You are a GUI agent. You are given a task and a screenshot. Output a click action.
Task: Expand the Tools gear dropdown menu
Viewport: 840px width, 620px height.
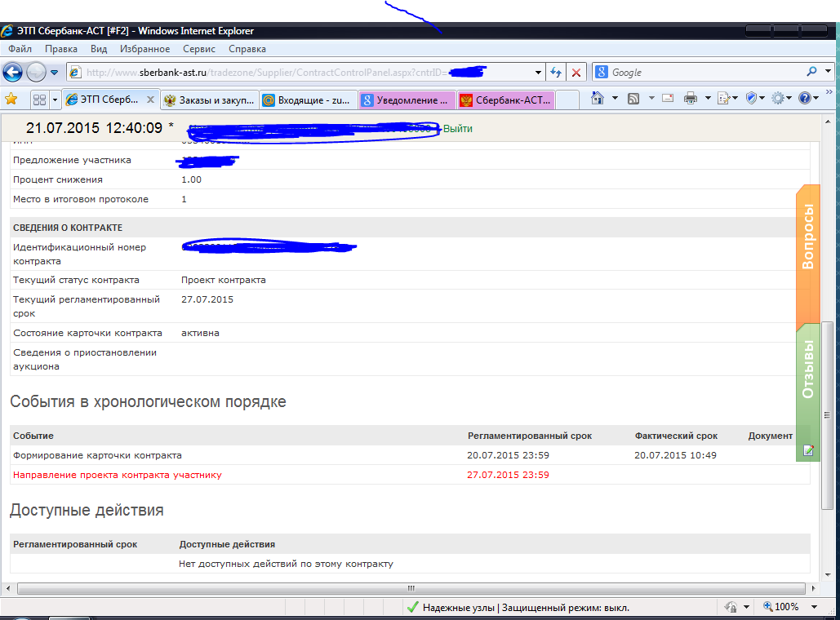(x=782, y=99)
